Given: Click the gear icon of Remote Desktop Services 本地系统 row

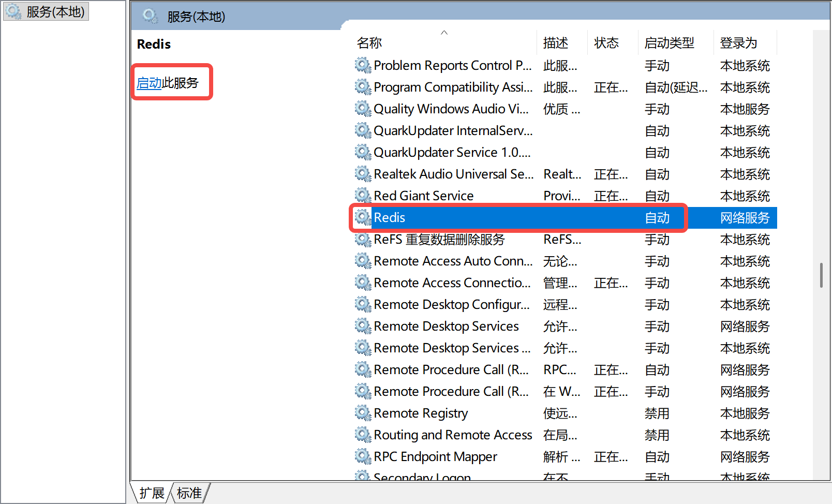Looking at the screenshot, I should point(363,348).
